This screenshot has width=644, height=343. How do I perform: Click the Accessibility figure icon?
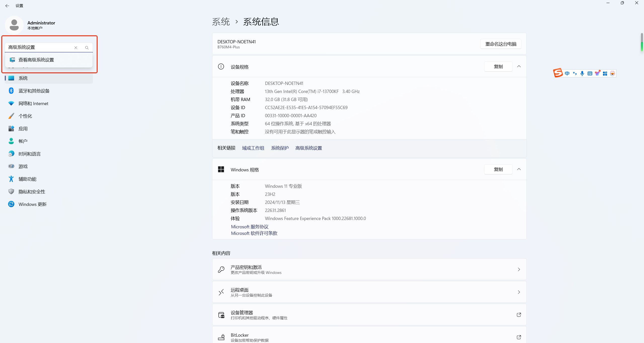pos(11,179)
